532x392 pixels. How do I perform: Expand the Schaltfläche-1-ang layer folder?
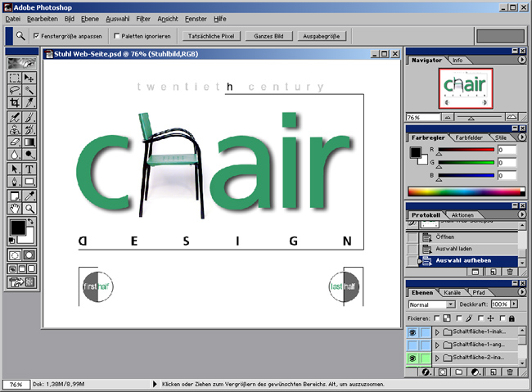point(437,345)
